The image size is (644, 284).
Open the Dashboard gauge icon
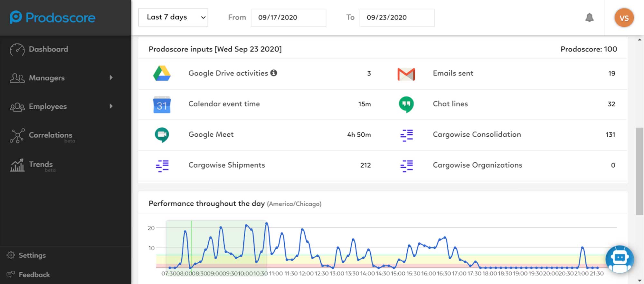coord(17,50)
